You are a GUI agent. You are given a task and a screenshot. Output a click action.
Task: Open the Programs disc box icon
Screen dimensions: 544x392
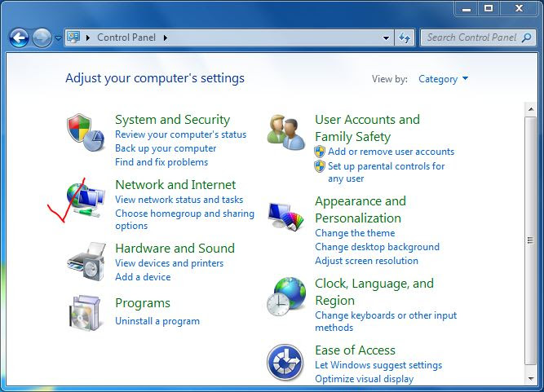(86, 313)
